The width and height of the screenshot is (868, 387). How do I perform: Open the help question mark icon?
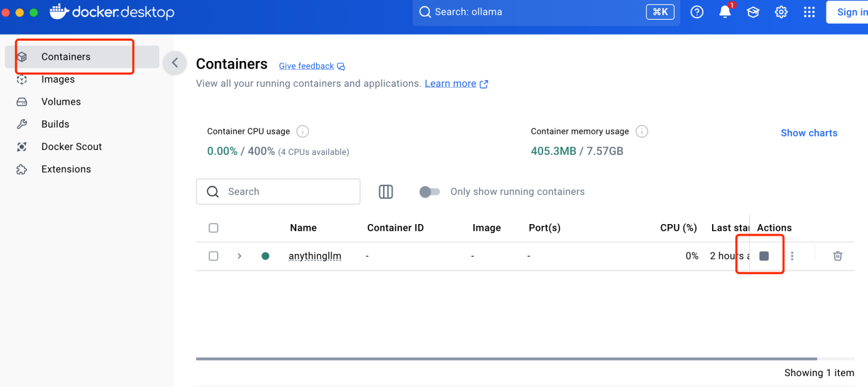tap(697, 12)
